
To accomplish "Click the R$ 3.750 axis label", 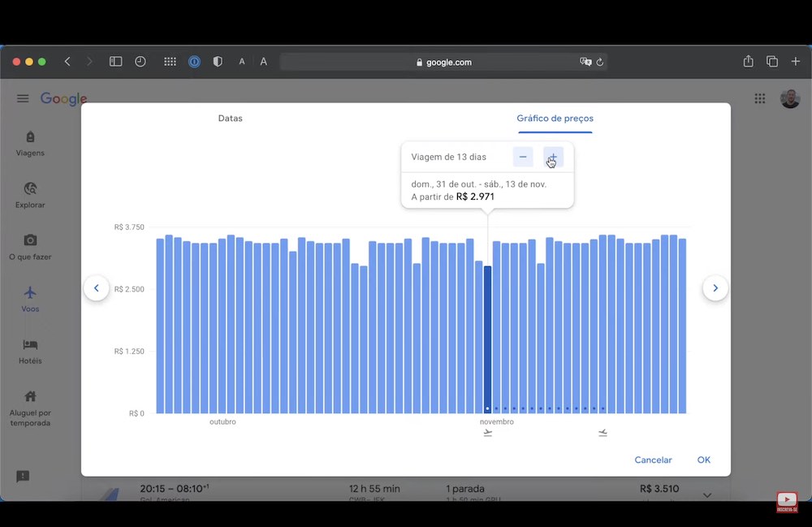I will (x=129, y=227).
